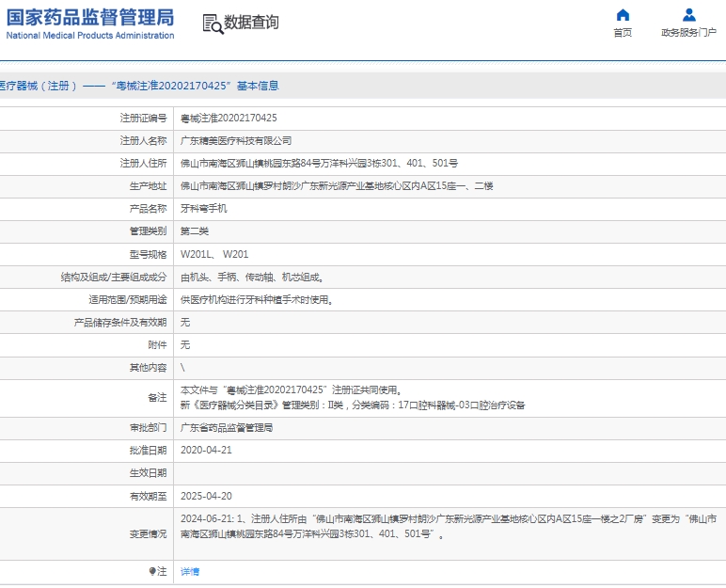The image size is (726, 588).
Task: Click the 有效期至 field label
Action: point(149,496)
